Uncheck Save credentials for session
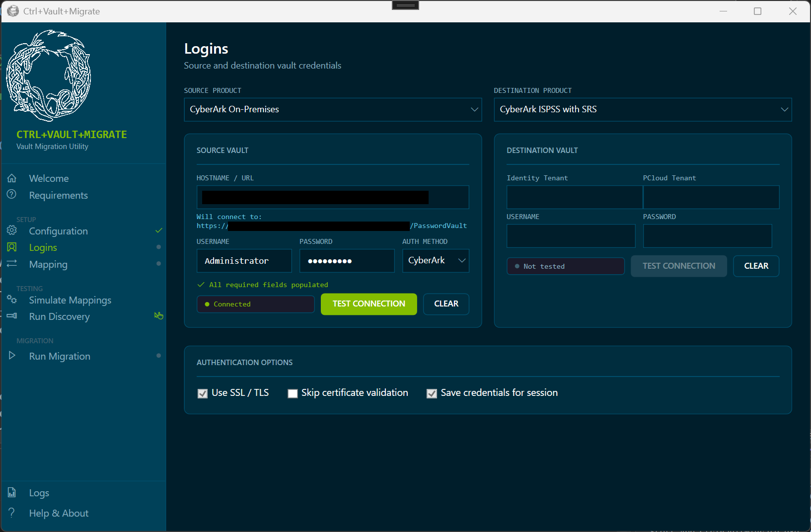This screenshot has width=811, height=532. tap(432, 393)
